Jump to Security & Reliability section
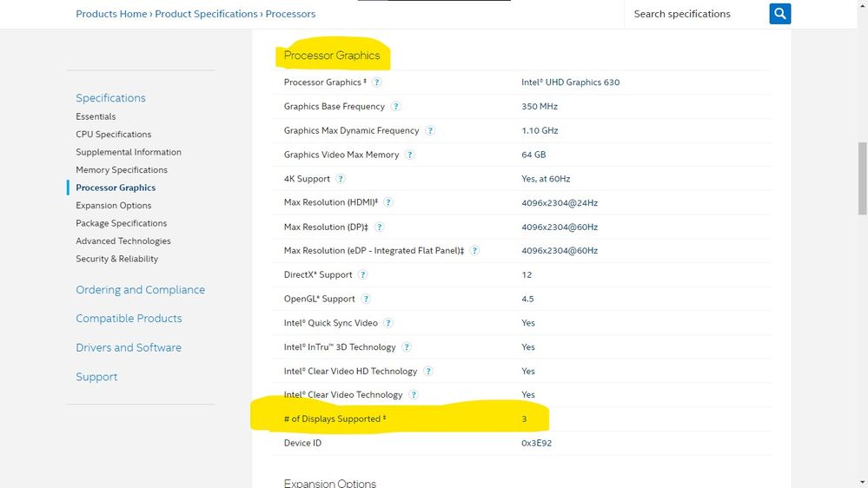 pos(116,259)
